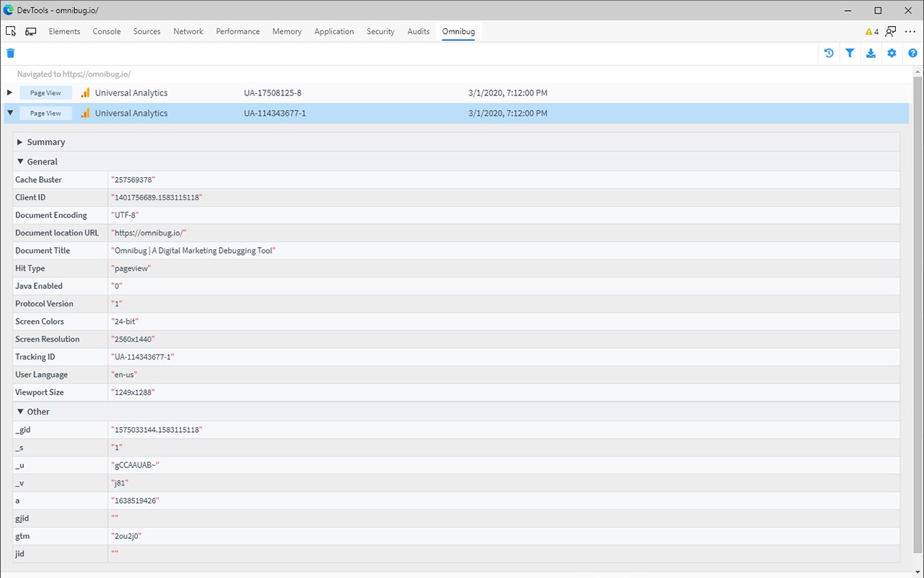Collapse the UA-114343677-1 request row

tap(9, 113)
